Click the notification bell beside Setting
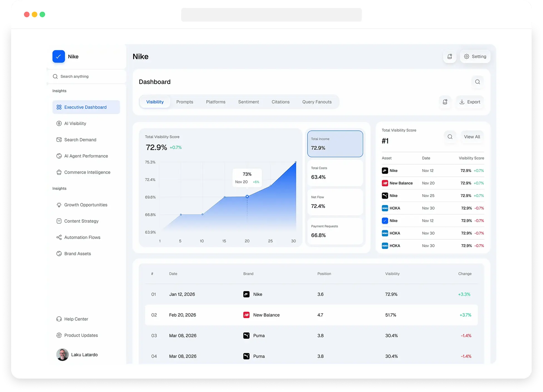 coord(449,57)
